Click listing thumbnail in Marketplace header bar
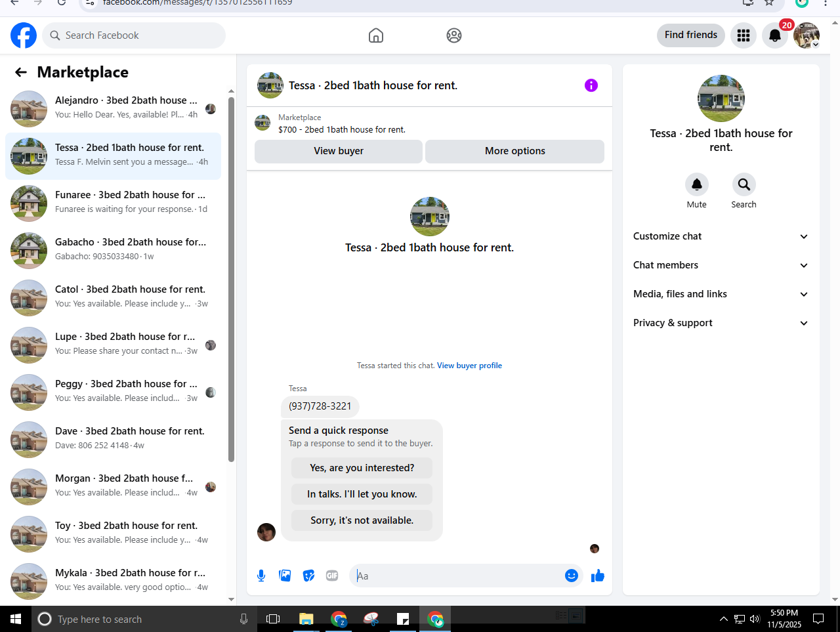 tap(262, 123)
